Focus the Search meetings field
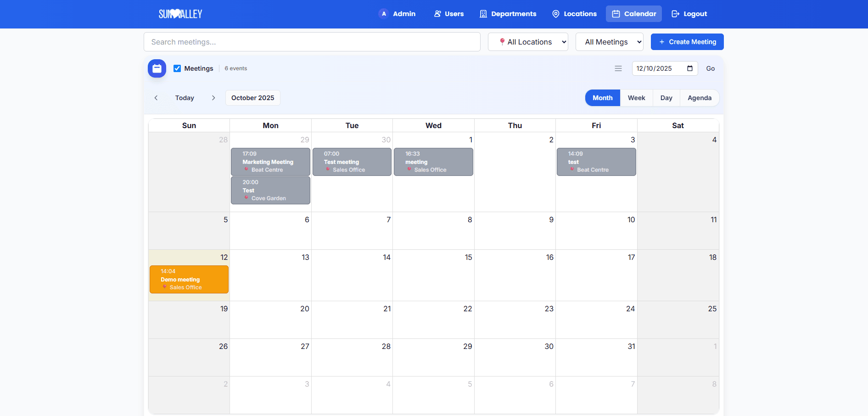Image resolution: width=868 pixels, height=416 pixels. (312, 42)
